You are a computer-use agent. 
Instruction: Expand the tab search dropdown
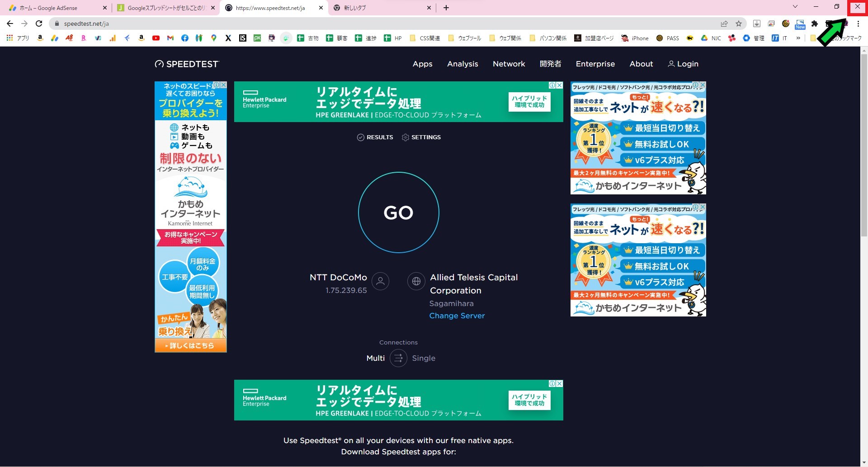coord(795,6)
